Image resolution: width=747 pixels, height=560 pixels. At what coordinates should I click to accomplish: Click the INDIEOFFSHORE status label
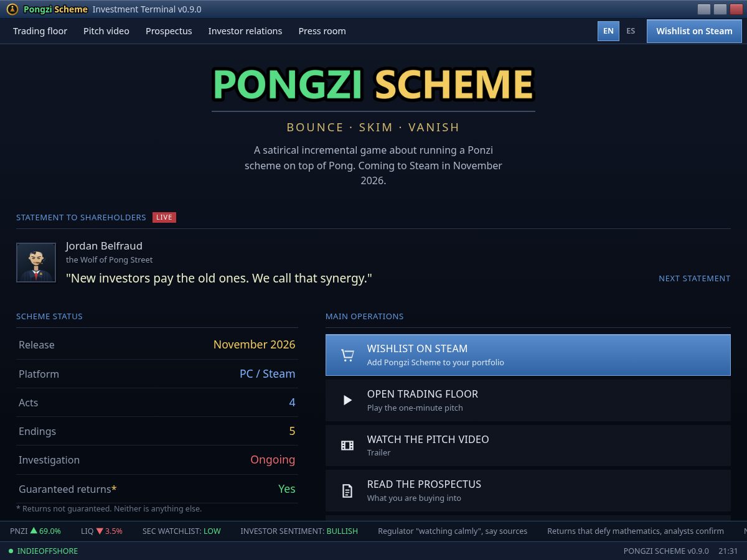[x=47, y=551]
